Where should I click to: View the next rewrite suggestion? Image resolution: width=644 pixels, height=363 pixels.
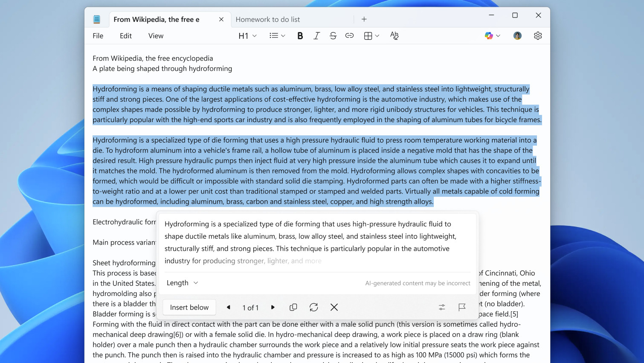coord(273,307)
